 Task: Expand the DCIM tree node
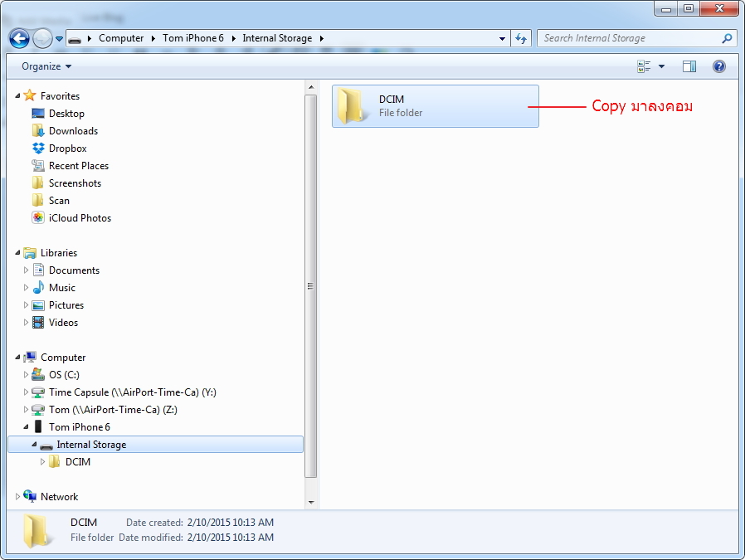click(x=43, y=461)
